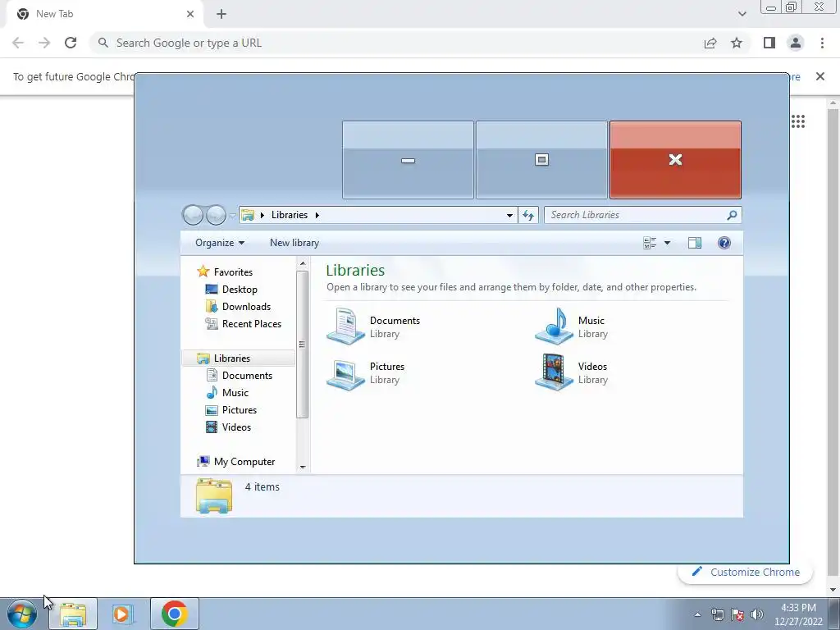
Task: Close the magnified Explorer window
Action: [676, 160]
